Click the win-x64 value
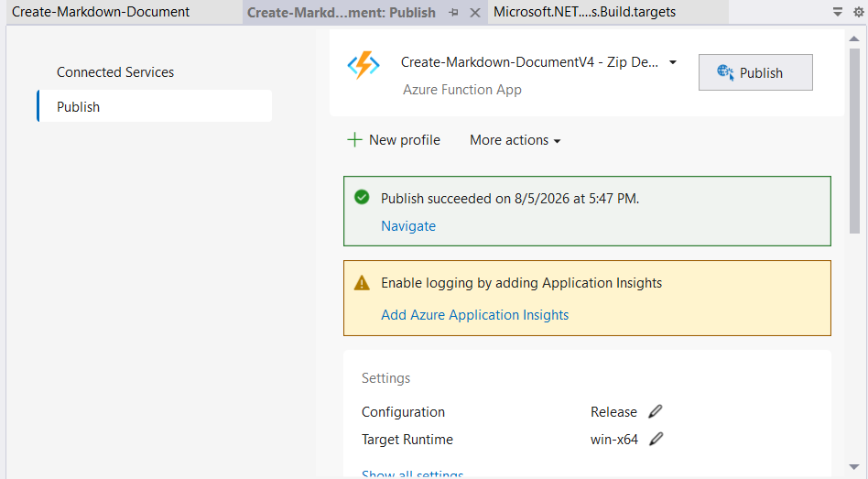 pyautogui.click(x=613, y=440)
